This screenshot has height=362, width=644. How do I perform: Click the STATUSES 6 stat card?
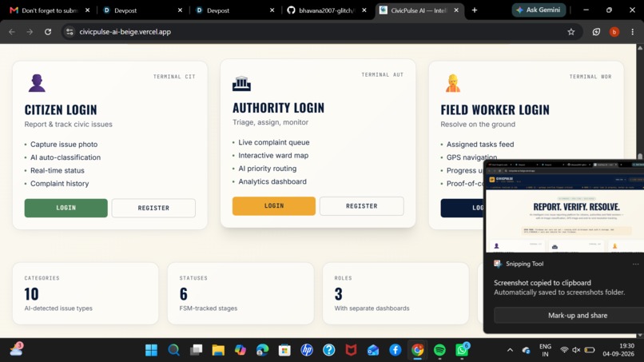[x=241, y=294]
